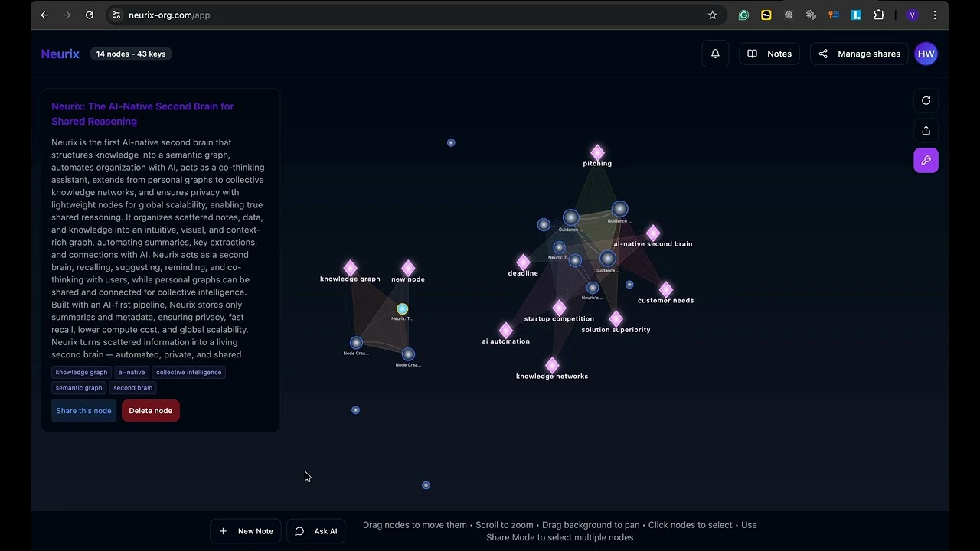
Task: Select the pitching key diamond
Action: pyautogui.click(x=597, y=152)
